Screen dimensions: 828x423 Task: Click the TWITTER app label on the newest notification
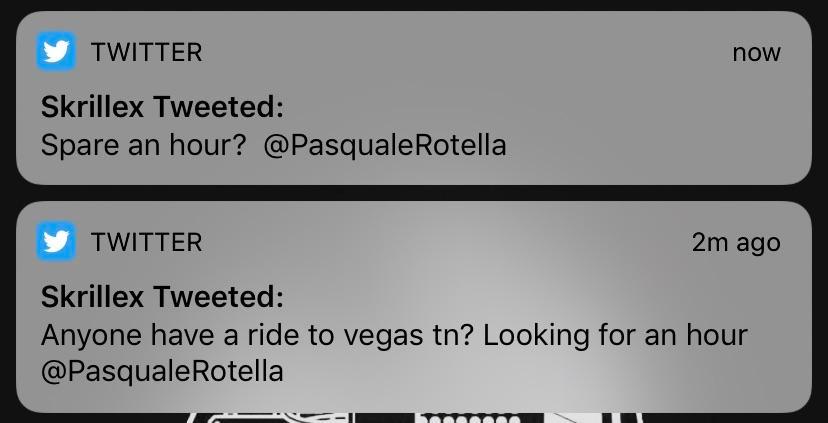(x=146, y=52)
